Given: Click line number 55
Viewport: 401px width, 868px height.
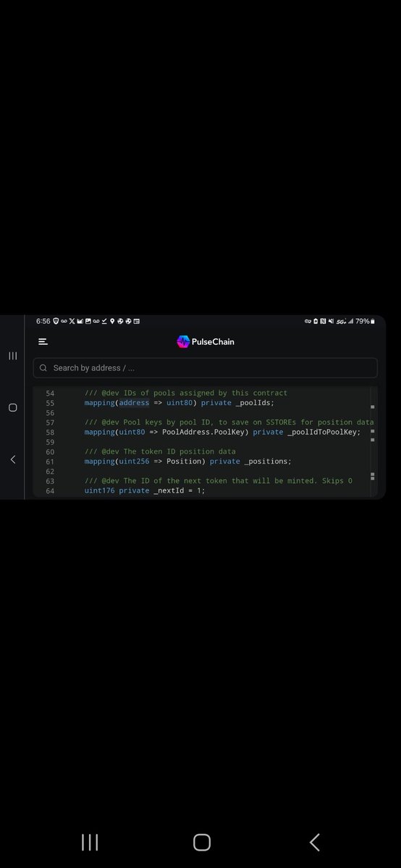Looking at the screenshot, I should click(50, 403).
